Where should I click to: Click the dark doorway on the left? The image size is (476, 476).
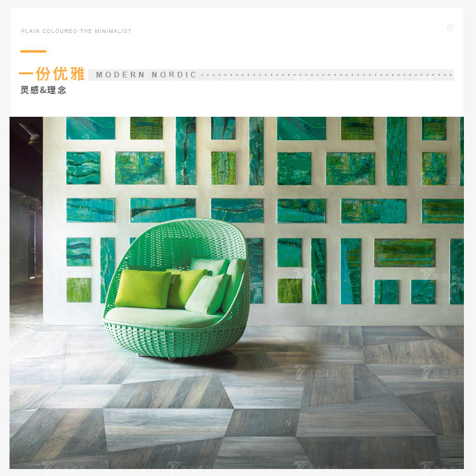(x=32, y=245)
